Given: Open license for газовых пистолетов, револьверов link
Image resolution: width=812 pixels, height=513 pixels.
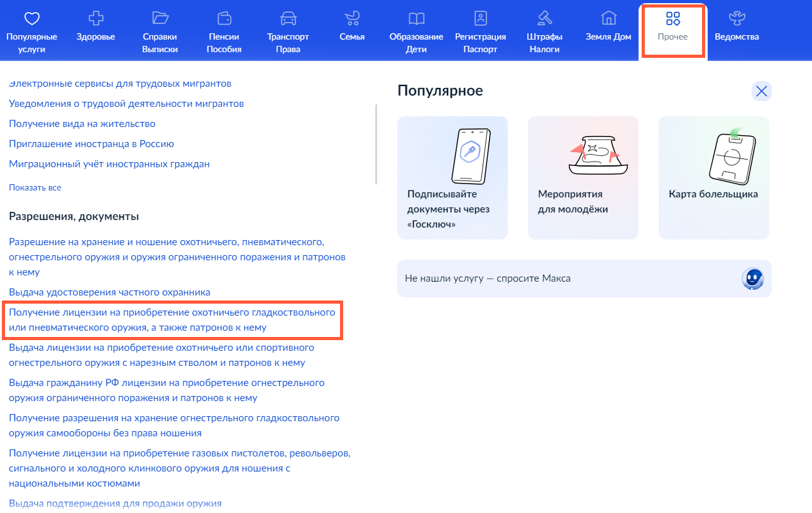Looking at the screenshot, I should click(180, 468).
